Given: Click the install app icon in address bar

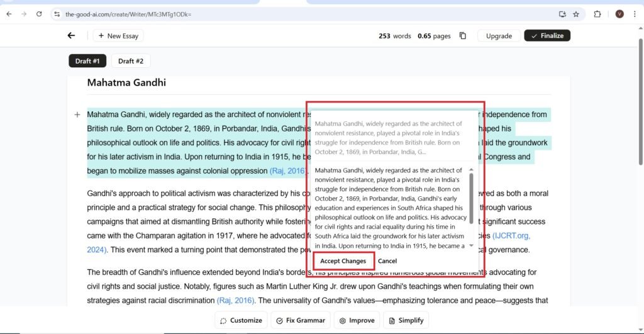Looking at the screenshot, I should click(x=562, y=14).
